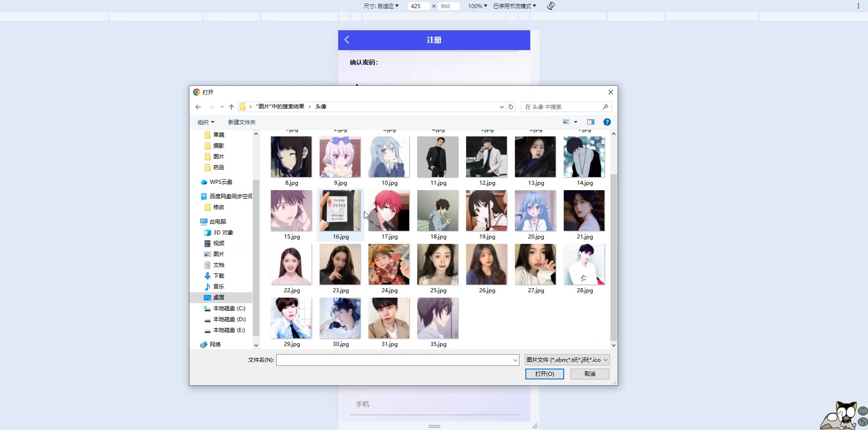The height and width of the screenshot is (430, 868).
Task: Expand the address bar history dropdown
Action: (x=501, y=107)
